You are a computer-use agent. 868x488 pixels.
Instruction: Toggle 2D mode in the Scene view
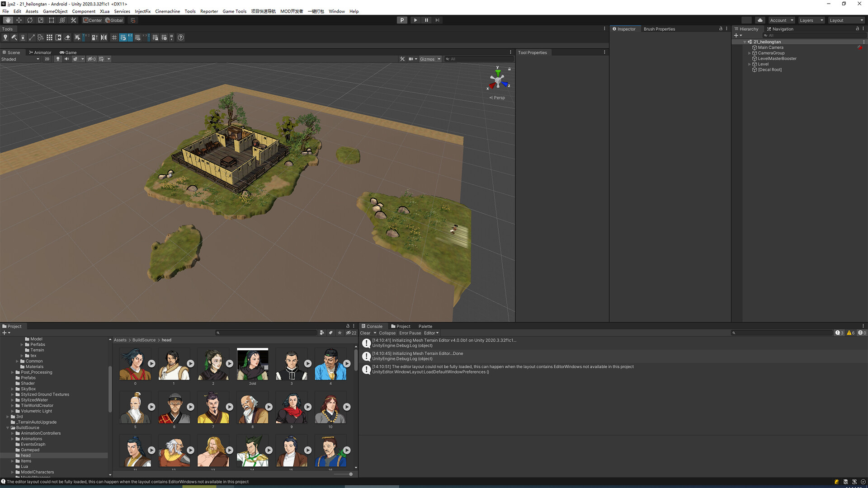coord(47,59)
